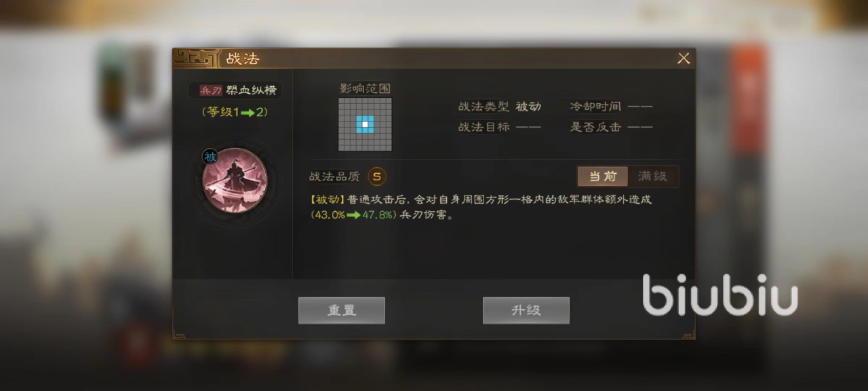This screenshot has height=391, width=868.
Task: Click the 是否反击 field
Action: pos(612,127)
